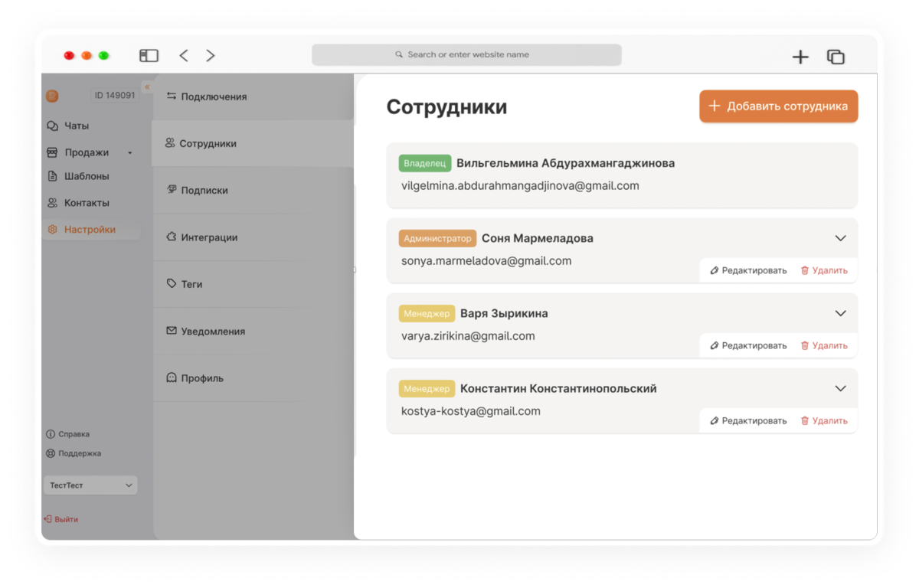The image size is (919, 588).
Task: Click the name Вильгельмина Абдурахмангаджинова
Action: tap(565, 163)
